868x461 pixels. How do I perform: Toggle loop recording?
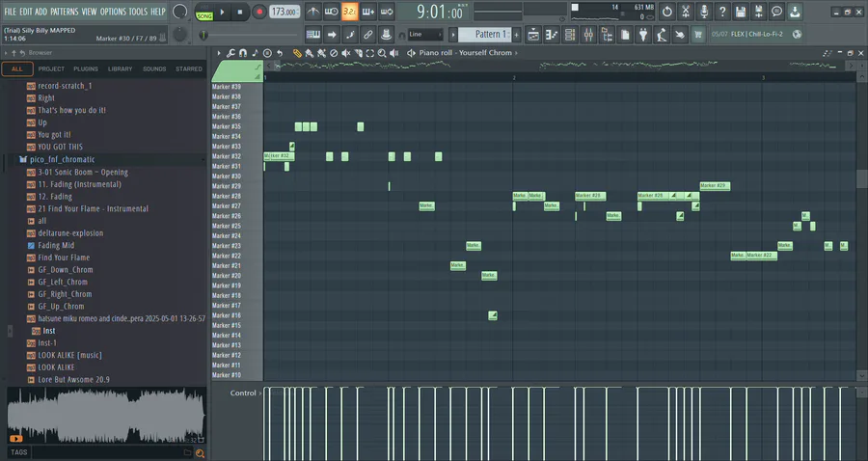click(x=387, y=11)
